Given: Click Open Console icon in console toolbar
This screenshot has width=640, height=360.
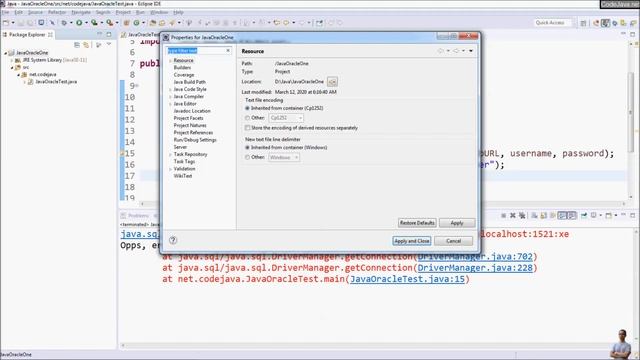Looking at the screenshot, I should (x=609, y=216).
